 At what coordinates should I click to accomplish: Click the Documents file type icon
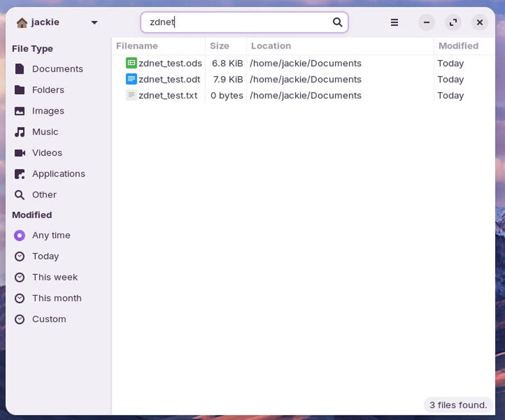19,69
